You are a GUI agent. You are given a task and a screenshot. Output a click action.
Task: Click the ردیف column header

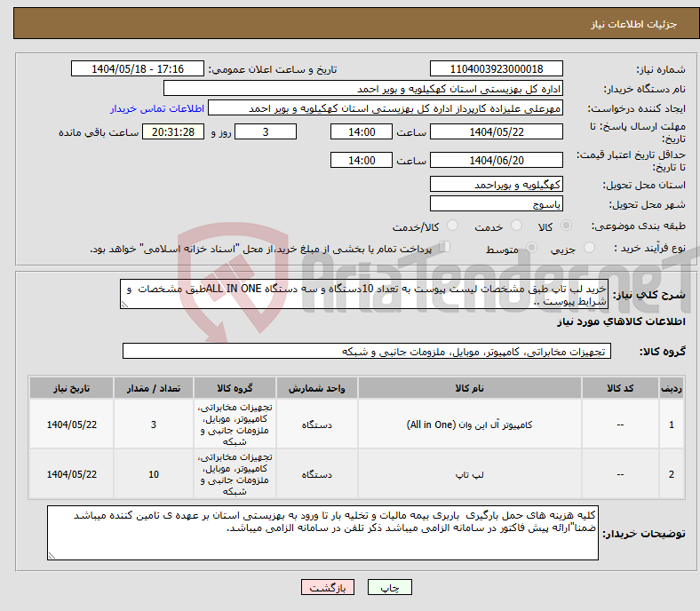click(672, 388)
